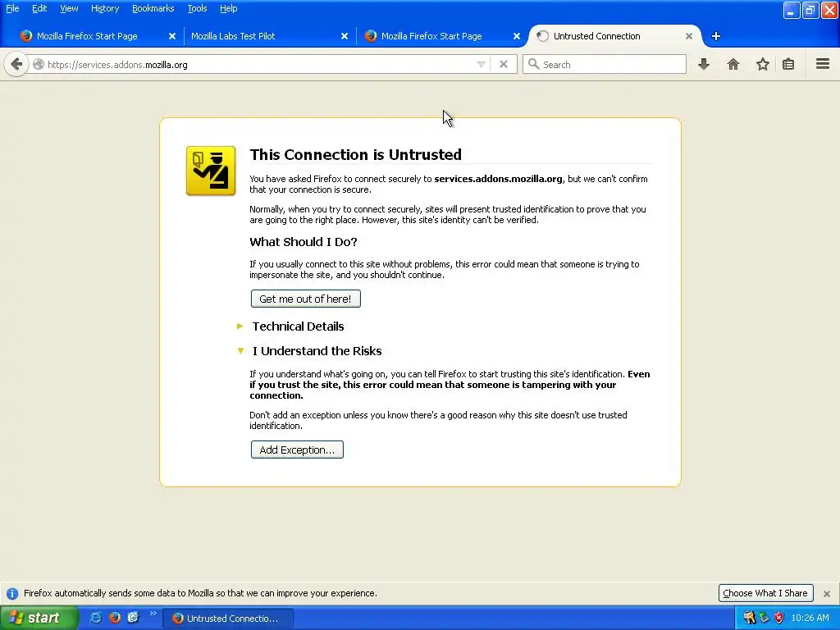Open the Tools menu
The width and height of the screenshot is (840, 630).
tap(197, 8)
